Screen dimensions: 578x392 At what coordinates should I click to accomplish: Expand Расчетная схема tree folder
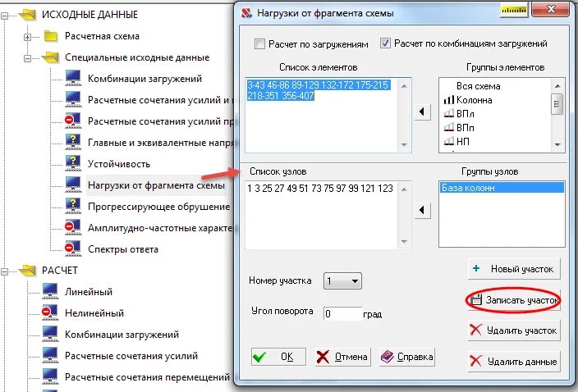[27, 37]
